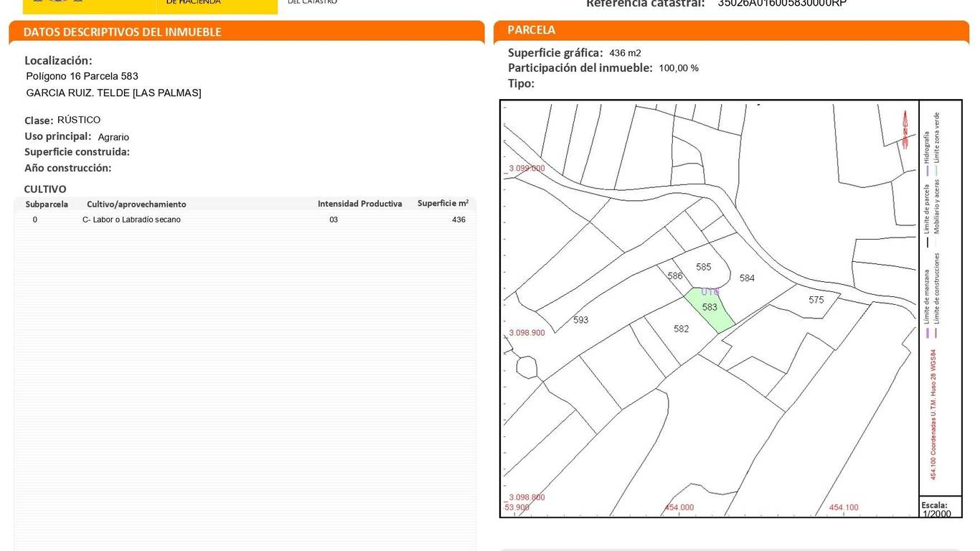This screenshot has width=980, height=551.
Task: Click the Polígono 16 Parcela 583 text
Action: point(82,76)
